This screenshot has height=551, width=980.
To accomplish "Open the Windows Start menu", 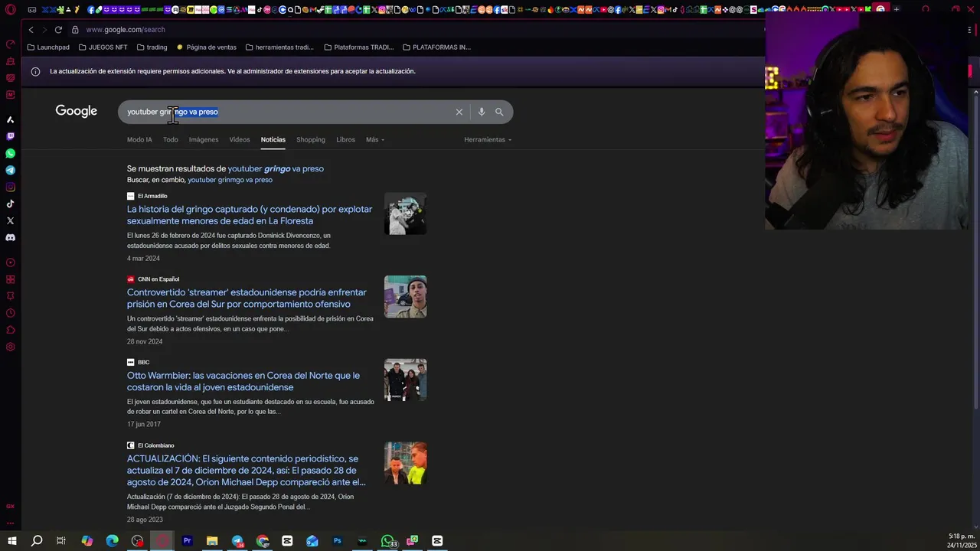I will point(11,541).
